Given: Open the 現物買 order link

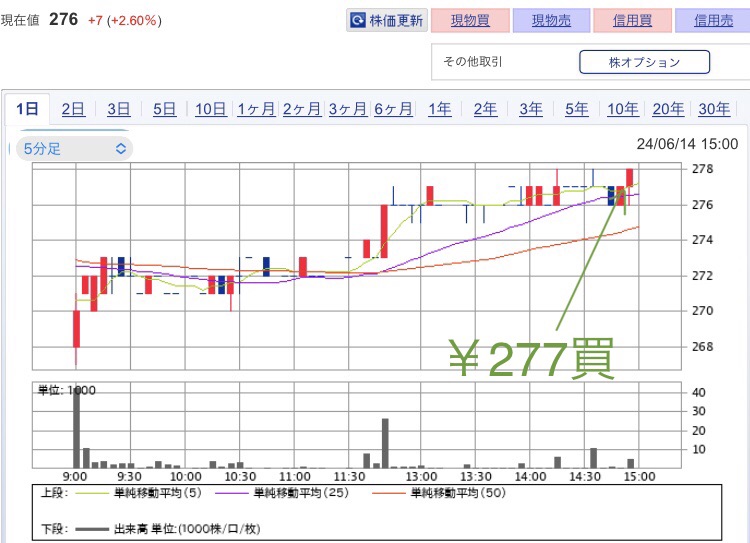Looking at the screenshot, I should pos(470,21).
